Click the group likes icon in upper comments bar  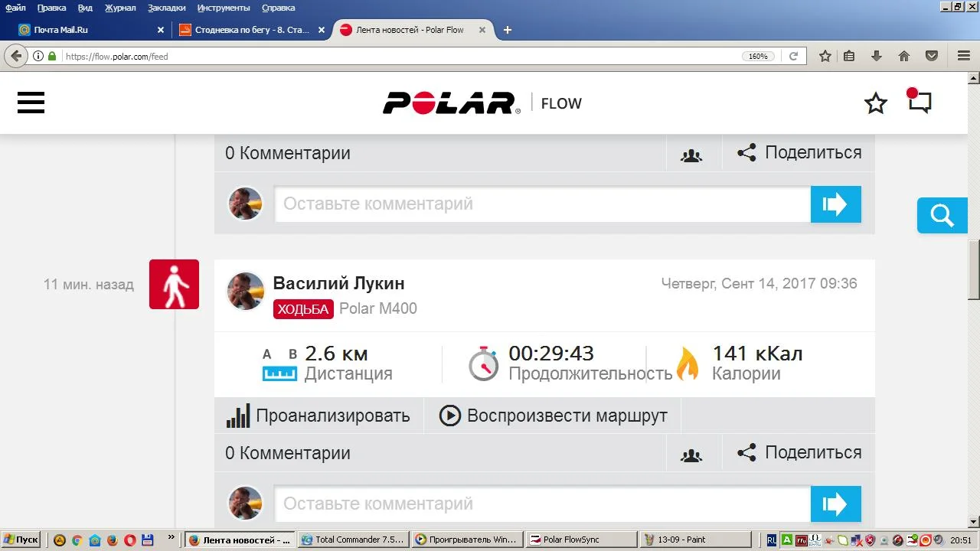(691, 154)
